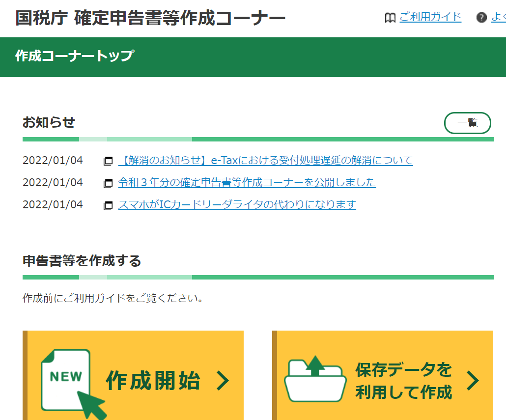Click the お知らせ section heading
The image size is (506, 420).
(x=49, y=123)
